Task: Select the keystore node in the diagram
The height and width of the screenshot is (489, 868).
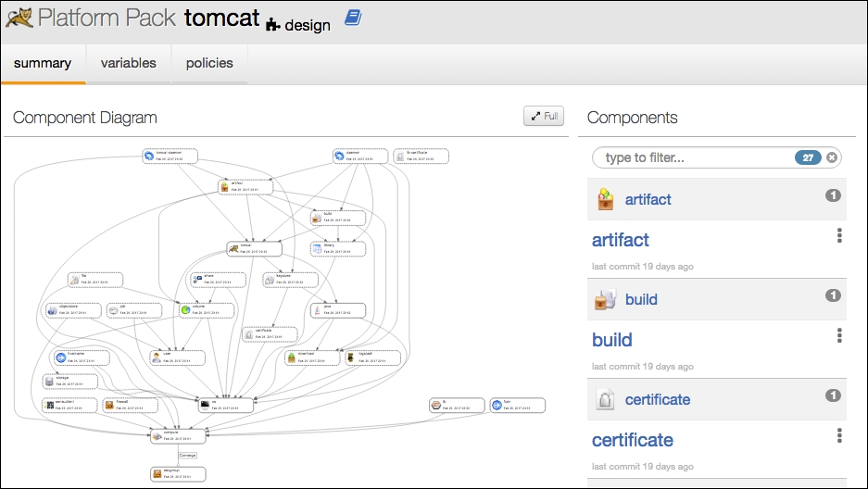Action: coord(291,280)
